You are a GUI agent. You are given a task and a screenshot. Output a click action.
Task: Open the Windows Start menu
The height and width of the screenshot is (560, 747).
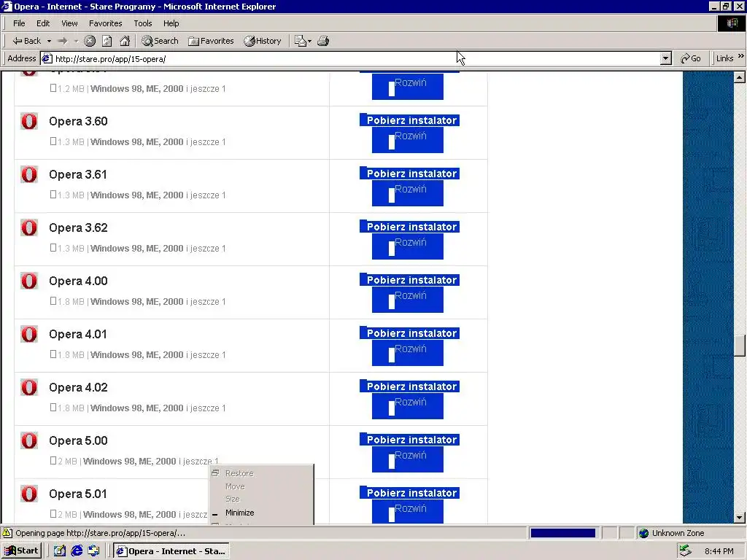click(x=21, y=551)
